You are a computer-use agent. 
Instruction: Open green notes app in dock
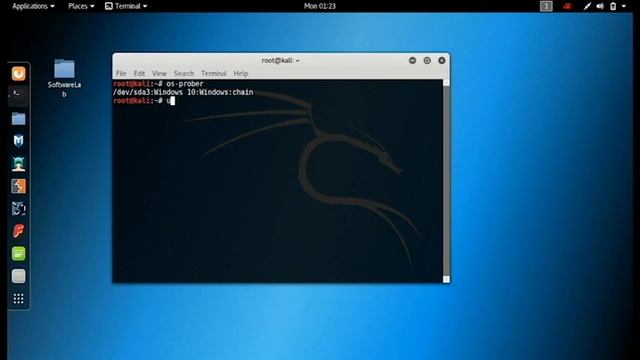click(18, 253)
